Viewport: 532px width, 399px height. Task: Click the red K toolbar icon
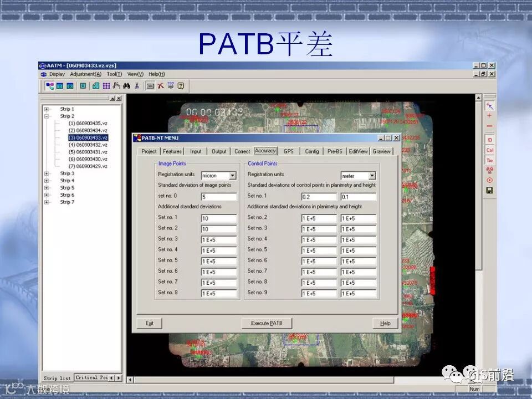(161, 86)
